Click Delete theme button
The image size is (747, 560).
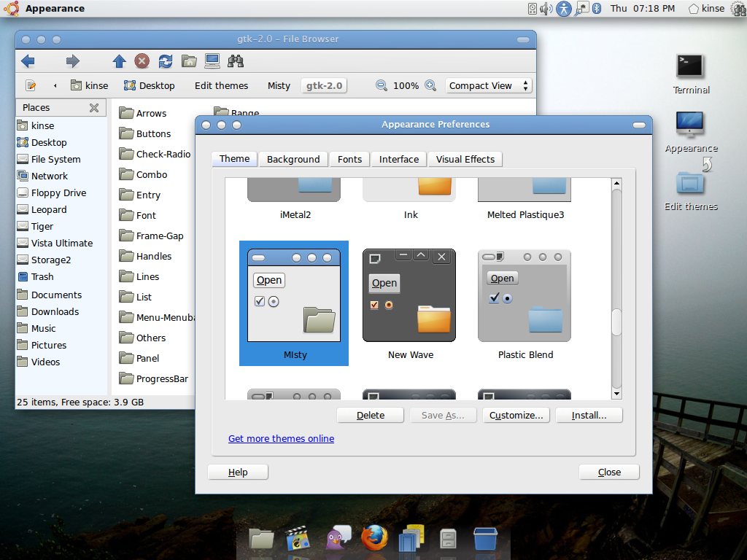[370, 415]
